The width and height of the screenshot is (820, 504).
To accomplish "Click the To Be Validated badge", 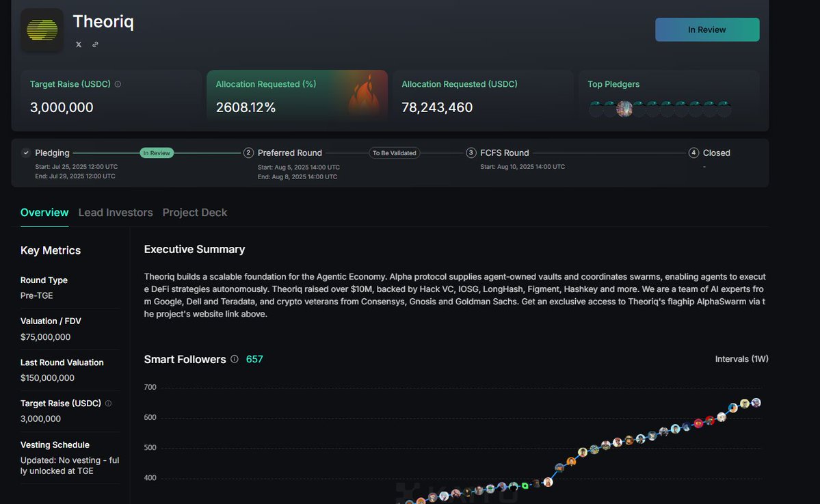I will click(395, 153).
